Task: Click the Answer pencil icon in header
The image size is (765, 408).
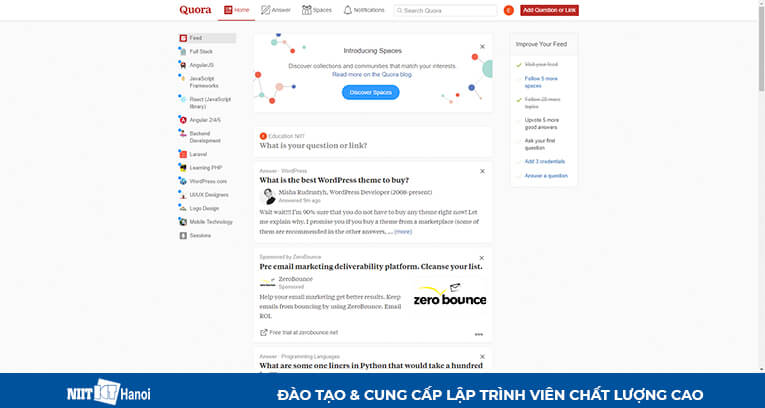Action: coord(265,10)
